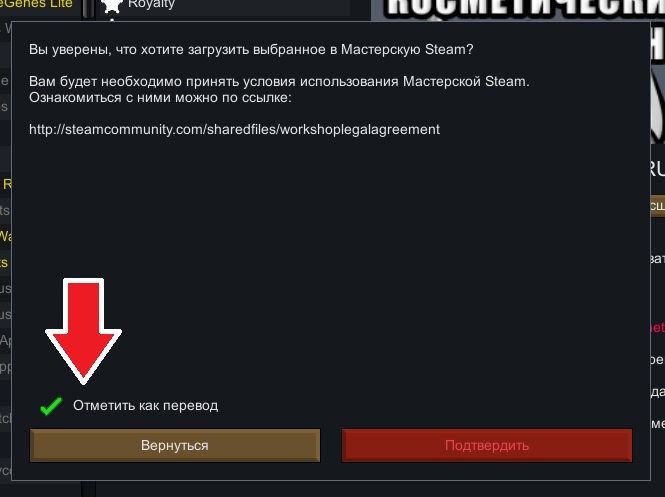The height and width of the screenshot is (497, 665).
Task: Click the Royalty expansion star icon
Action: (112, 5)
